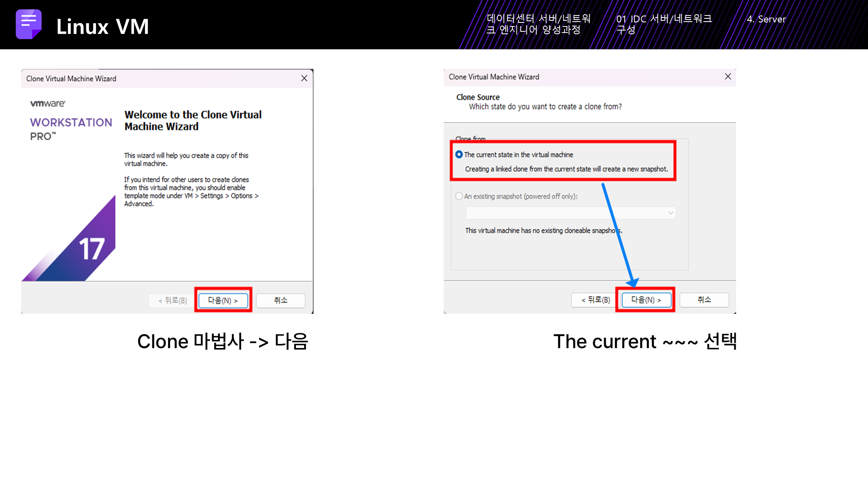Select 'The current state in the virtual machine'

459,154
